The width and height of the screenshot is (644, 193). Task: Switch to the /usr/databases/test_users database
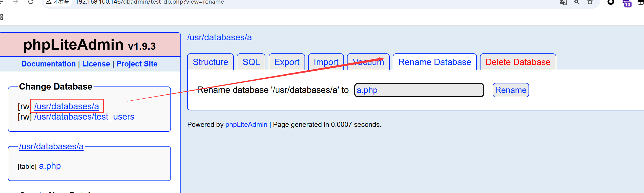click(84, 117)
